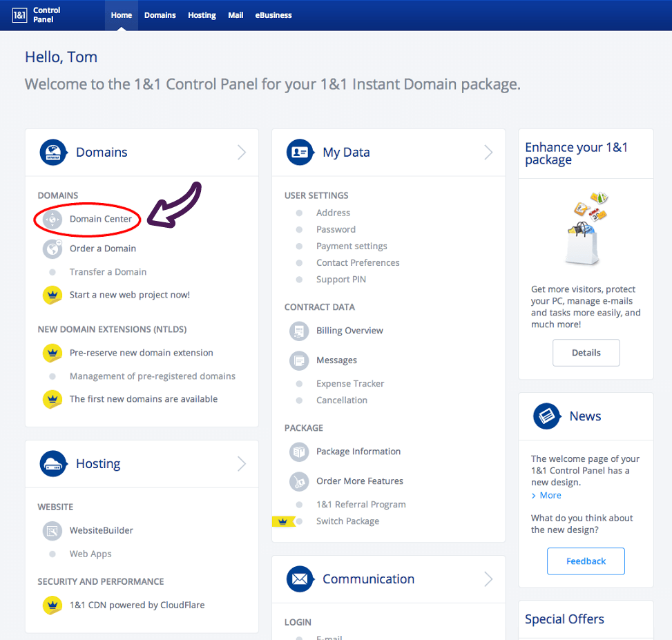The width and height of the screenshot is (672, 640).
Task: Click the Hosting cloud server icon
Action: coord(53,463)
